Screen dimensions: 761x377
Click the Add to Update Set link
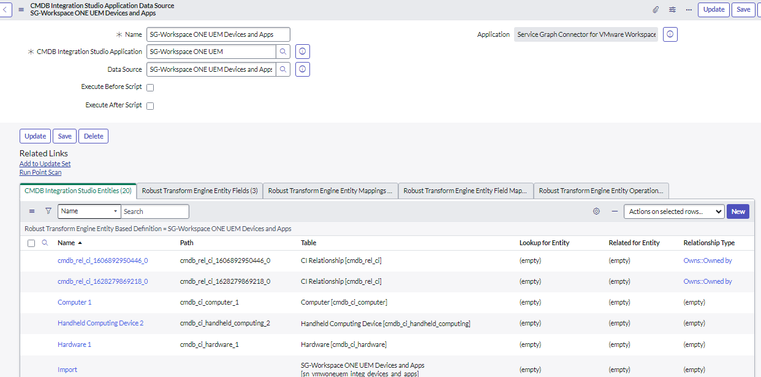(45, 164)
